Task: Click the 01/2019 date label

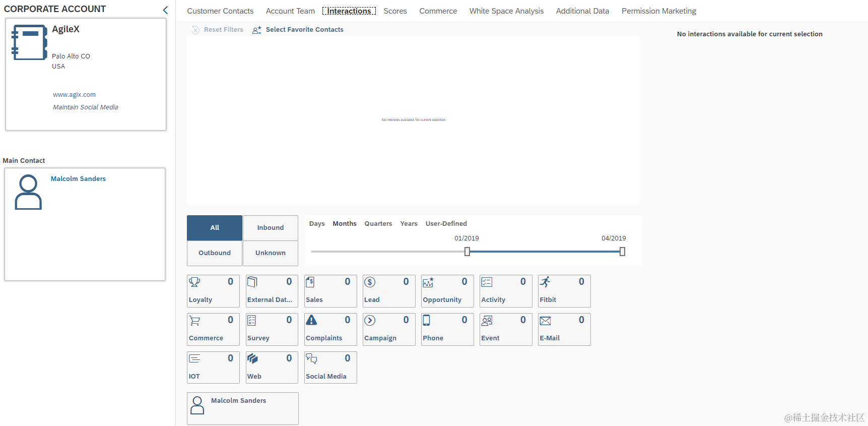Action: (466, 238)
